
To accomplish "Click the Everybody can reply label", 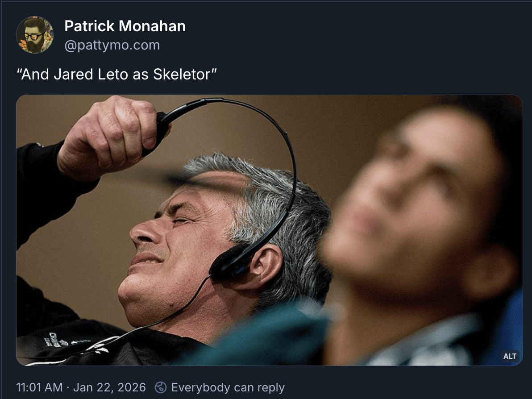I will pyautogui.click(x=228, y=387).
